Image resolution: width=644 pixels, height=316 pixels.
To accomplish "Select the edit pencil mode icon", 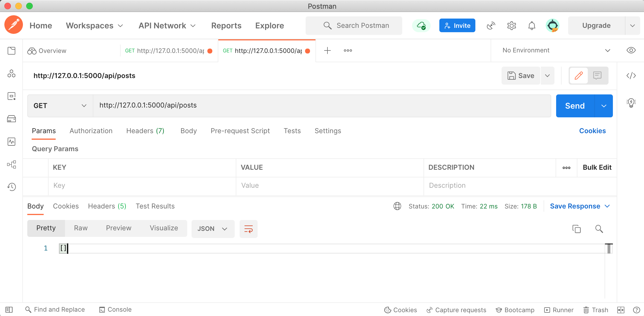I will click(x=579, y=76).
